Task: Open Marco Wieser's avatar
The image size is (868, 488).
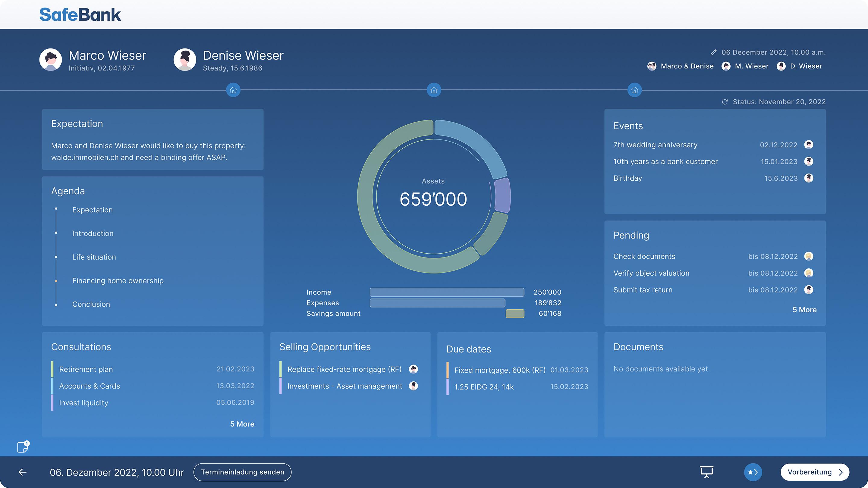Action: 51,60
